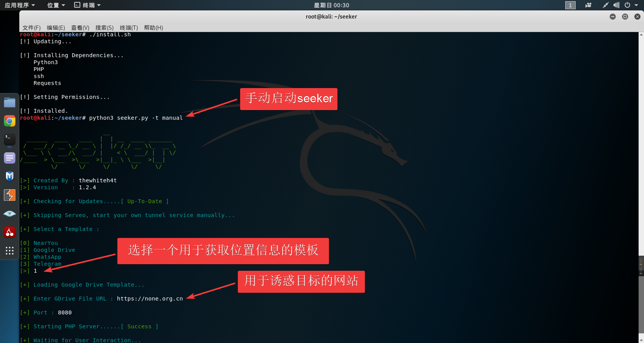
Task: Show all applications grid
Action: coord(10,251)
